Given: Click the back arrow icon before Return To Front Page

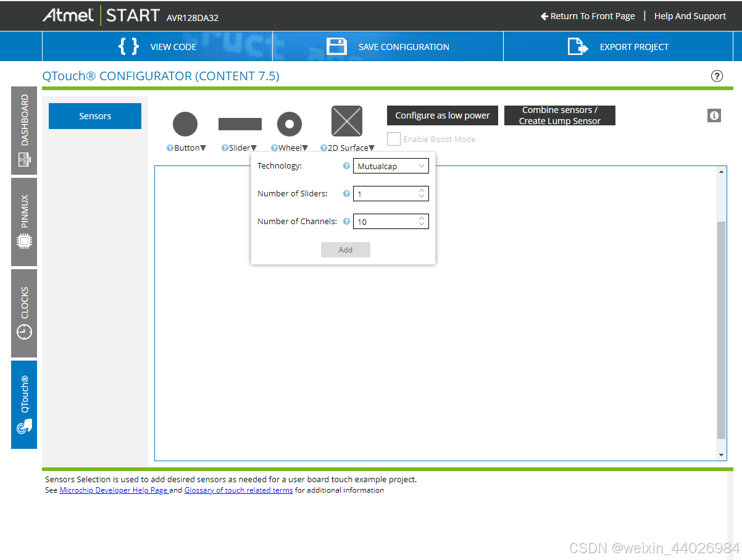Looking at the screenshot, I should pos(544,16).
